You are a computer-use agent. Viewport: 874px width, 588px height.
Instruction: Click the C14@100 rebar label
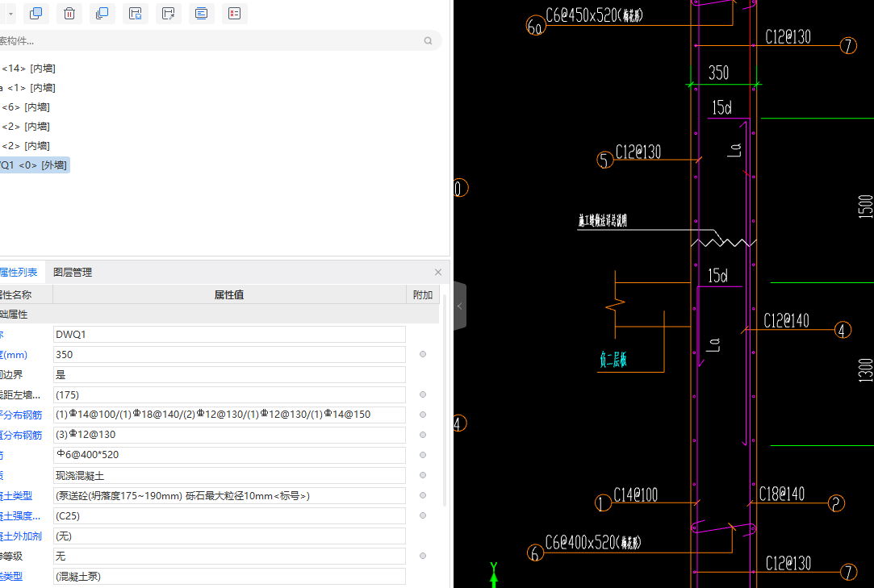coord(635,495)
